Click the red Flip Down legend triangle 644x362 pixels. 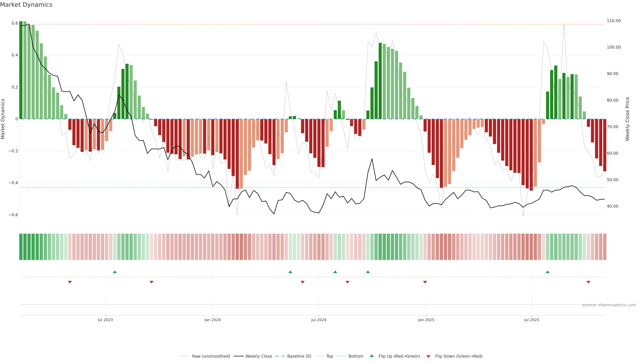coord(428,356)
